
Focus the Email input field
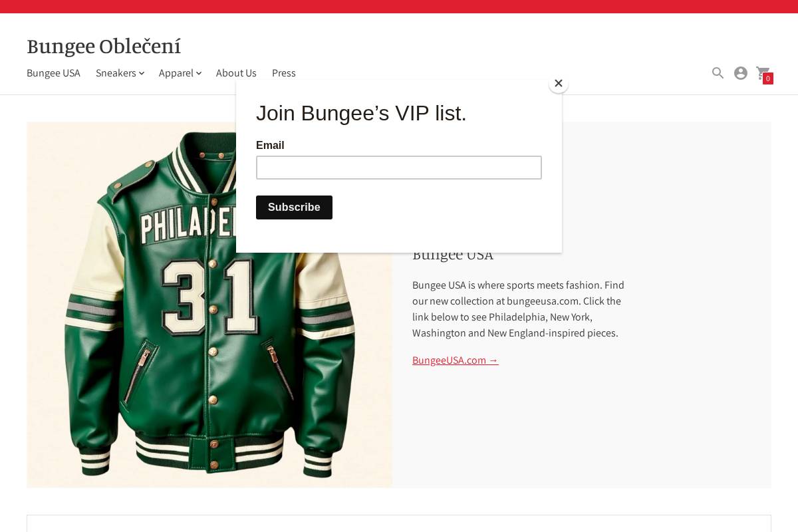coord(399,168)
